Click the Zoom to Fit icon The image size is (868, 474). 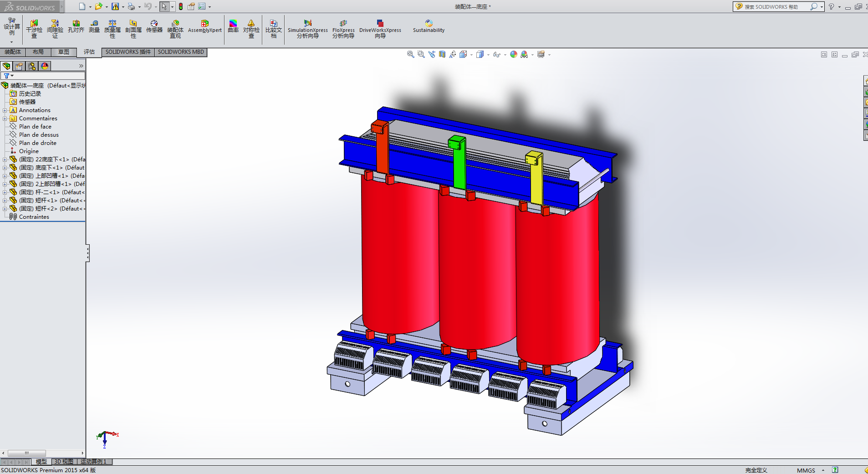click(410, 54)
